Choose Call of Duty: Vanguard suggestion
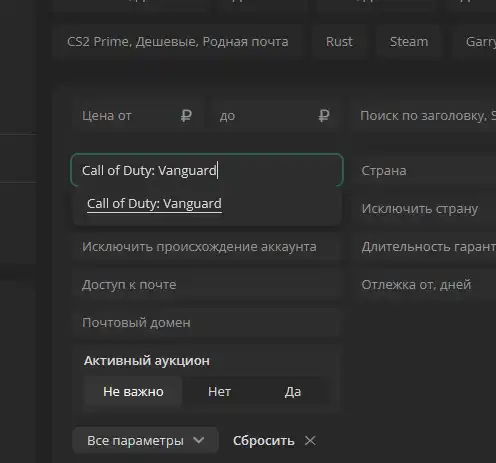The width and height of the screenshot is (496, 463). (154, 203)
